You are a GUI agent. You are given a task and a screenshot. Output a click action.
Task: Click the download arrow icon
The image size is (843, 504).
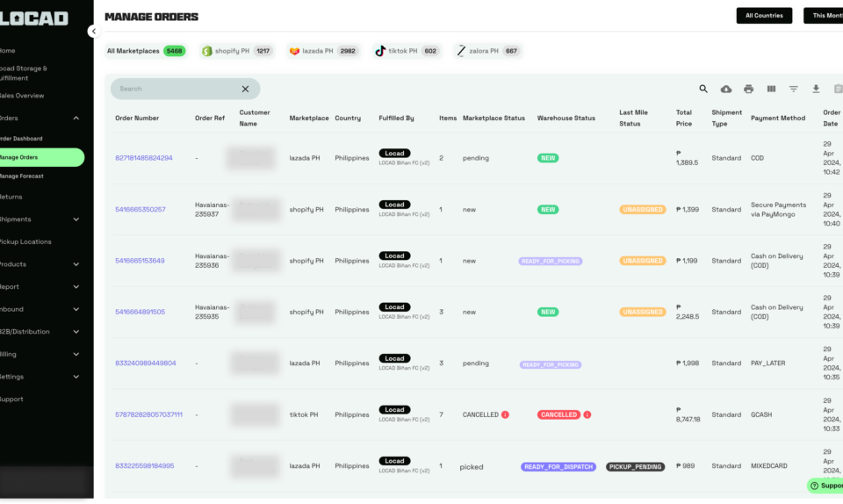coord(816,89)
